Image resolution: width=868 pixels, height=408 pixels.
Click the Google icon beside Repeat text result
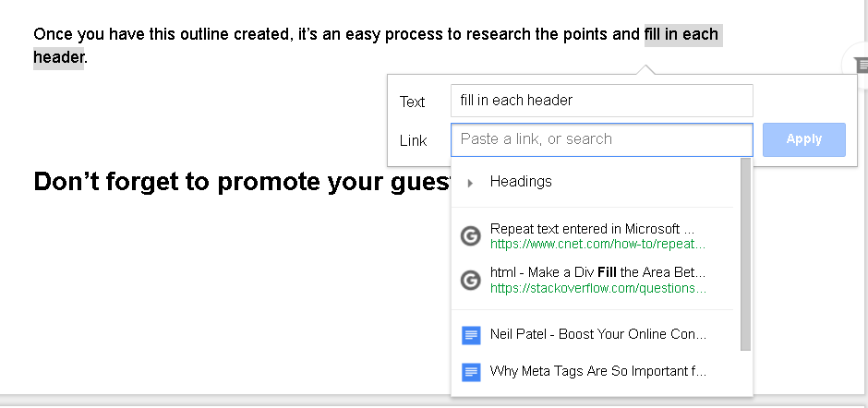click(x=471, y=236)
